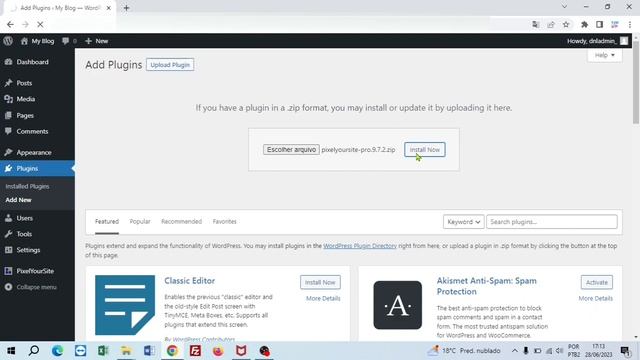This screenshot has height=360, width=640.
Task: Open More Details for Akismet
Action: coord(596,298)
